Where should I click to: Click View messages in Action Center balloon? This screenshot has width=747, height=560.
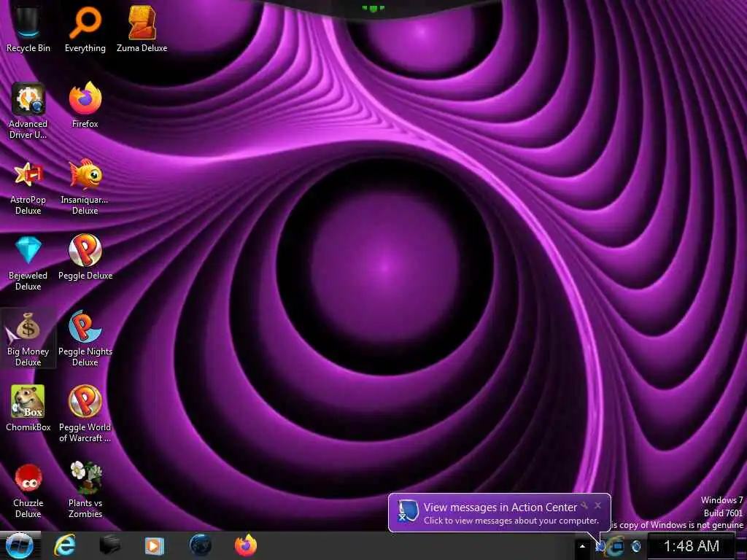tap(500, 507)
